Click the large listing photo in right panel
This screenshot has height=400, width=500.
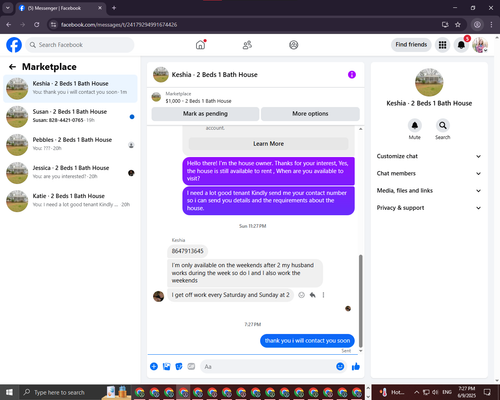point(429,82)
